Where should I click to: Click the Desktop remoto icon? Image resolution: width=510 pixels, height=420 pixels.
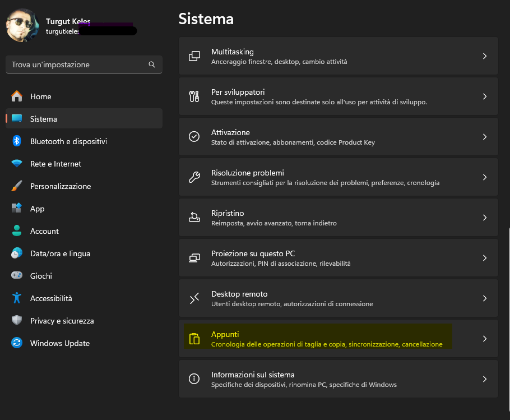[x=194, y=298]
